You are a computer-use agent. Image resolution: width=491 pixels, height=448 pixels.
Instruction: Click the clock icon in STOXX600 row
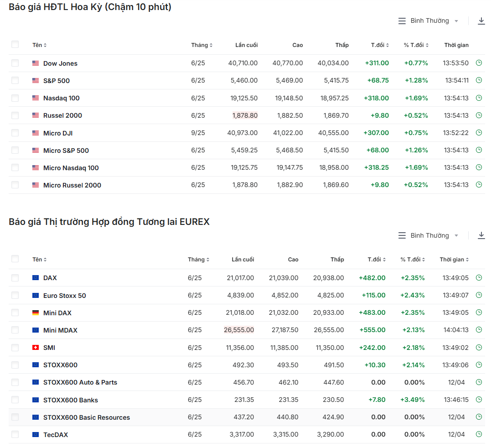[x=479, y=365]
